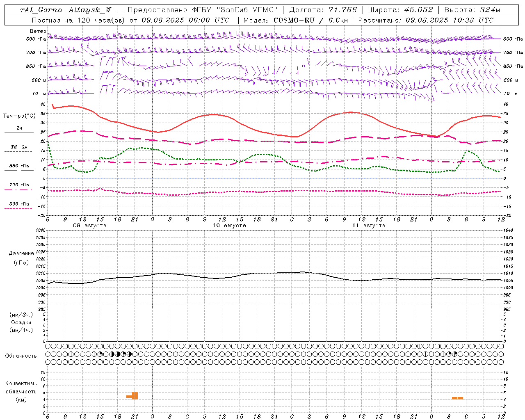Viewport: 525px width, 420px height.
Task: Click the (мм/1ч.) precipitation unit label
Action: [x=21, y=330]
